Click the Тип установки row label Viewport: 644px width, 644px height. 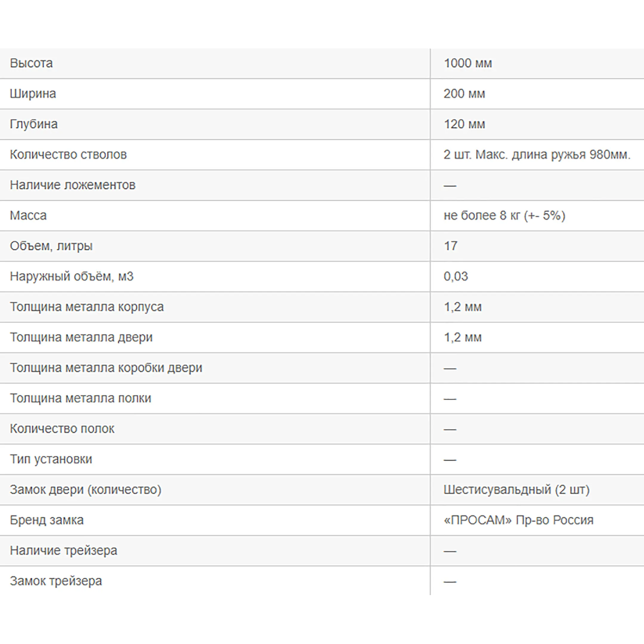point(51,459)
